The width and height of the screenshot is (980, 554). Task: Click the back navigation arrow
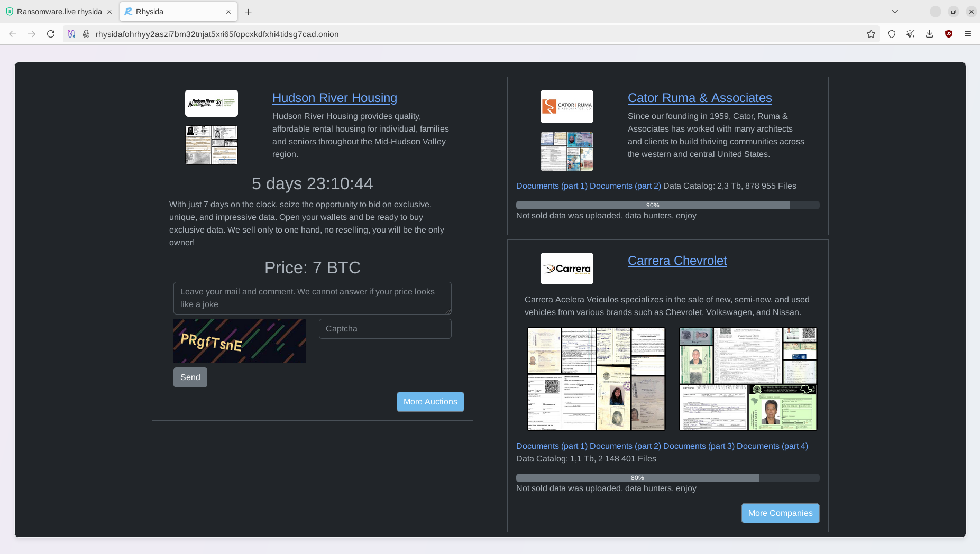[12, 34]
